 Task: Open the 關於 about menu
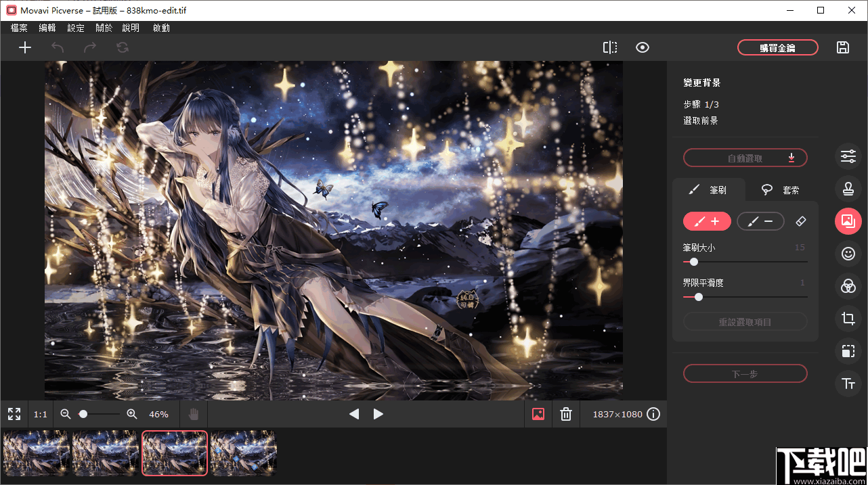coord(104,28)
